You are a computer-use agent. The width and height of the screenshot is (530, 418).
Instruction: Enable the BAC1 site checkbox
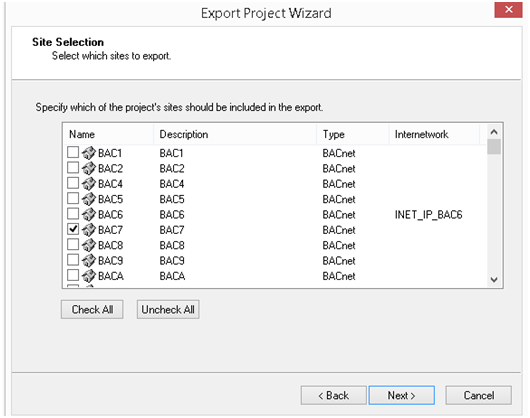(73, 152)
